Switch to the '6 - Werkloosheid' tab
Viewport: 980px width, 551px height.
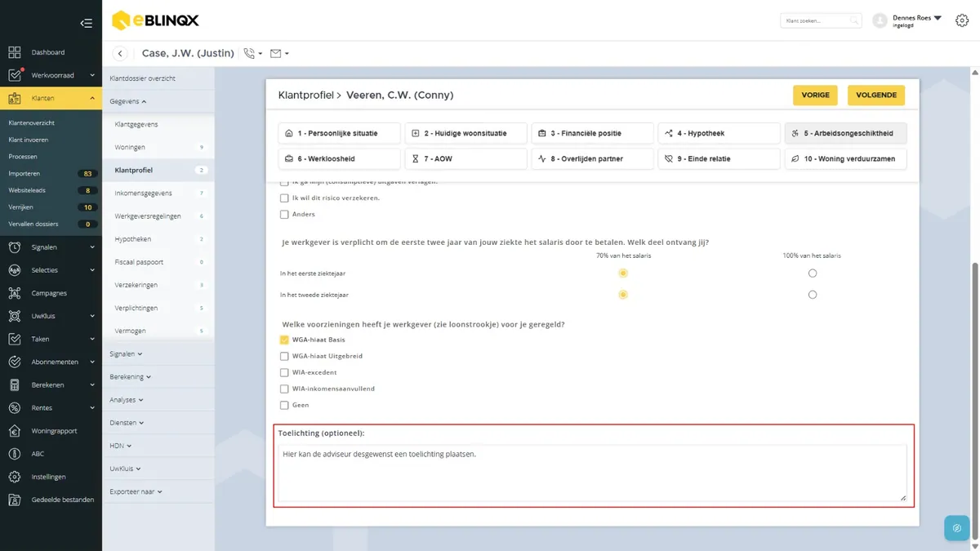click(x=339, y=158)
